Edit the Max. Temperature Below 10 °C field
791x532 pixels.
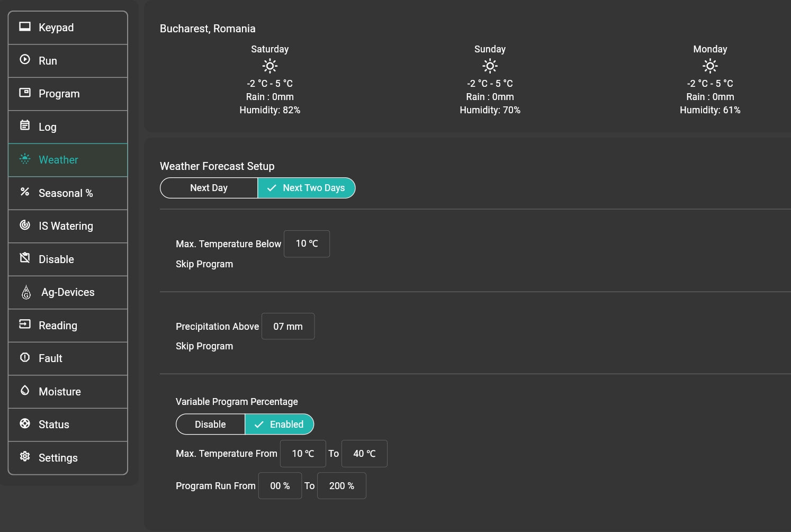click(307, 244)
